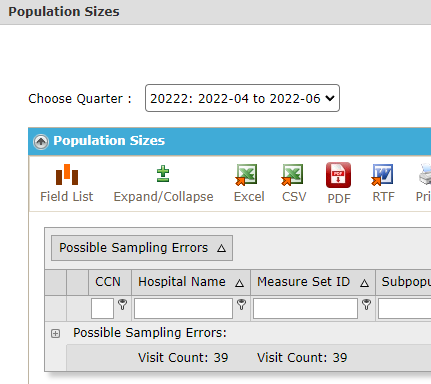Image resolution: width=431 pixels, height=384 pixels.
Task: Open the Measure Set ID filter icon
Action: click(x=366, y=305)
